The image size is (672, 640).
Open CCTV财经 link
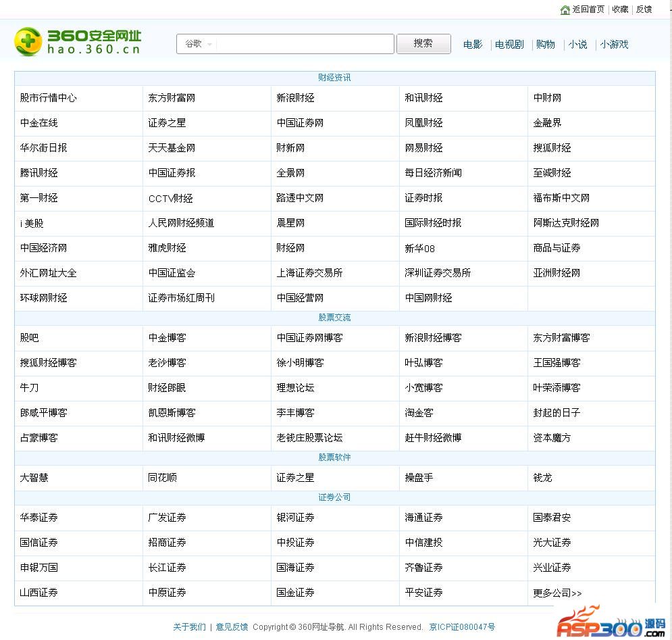point(171,199)
